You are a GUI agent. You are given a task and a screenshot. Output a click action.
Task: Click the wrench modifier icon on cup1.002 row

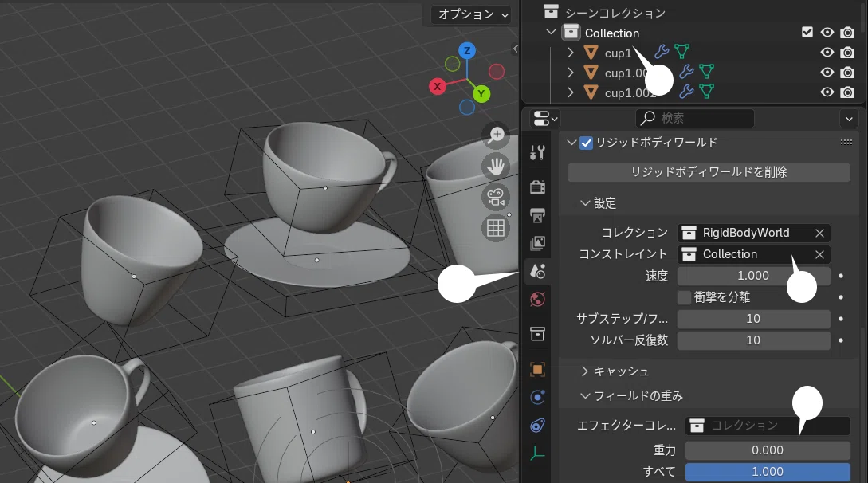click(686, 92)
